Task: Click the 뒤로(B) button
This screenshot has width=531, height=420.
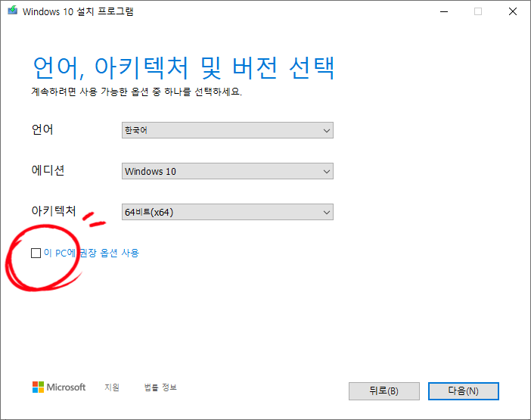Action: point(384,391)
